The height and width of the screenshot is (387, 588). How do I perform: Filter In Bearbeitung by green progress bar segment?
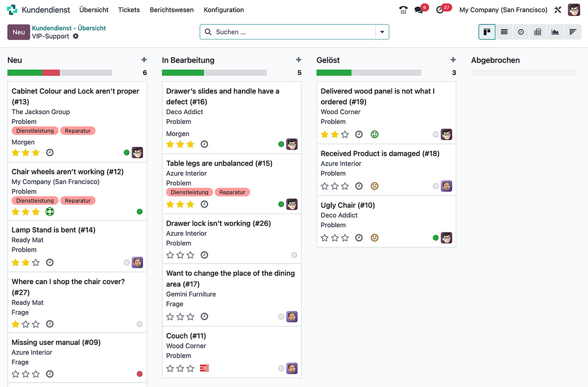(183, 73)
